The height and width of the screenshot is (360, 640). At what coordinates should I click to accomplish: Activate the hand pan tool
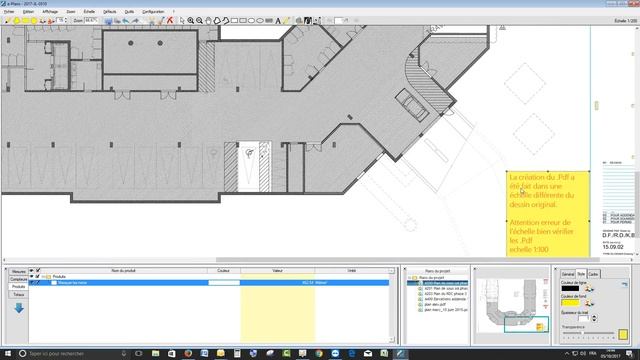[209, 20]
